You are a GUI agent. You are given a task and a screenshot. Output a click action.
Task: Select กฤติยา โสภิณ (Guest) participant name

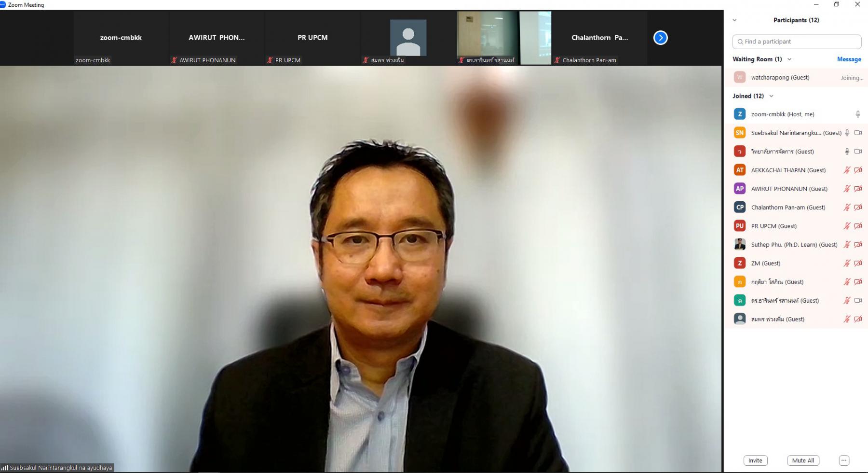(777, 282)
